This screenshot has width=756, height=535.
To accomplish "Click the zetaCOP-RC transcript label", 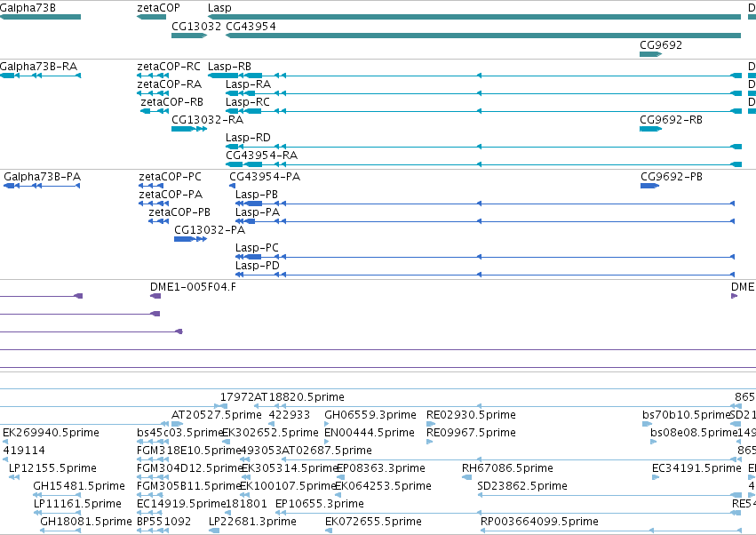I will coord(168,67).
